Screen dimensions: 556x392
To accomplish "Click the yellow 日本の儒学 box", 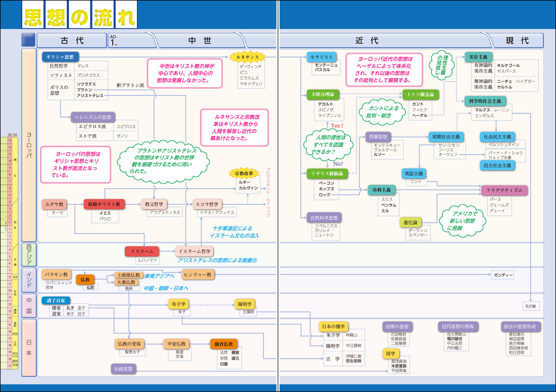I will tap(333, 326).
